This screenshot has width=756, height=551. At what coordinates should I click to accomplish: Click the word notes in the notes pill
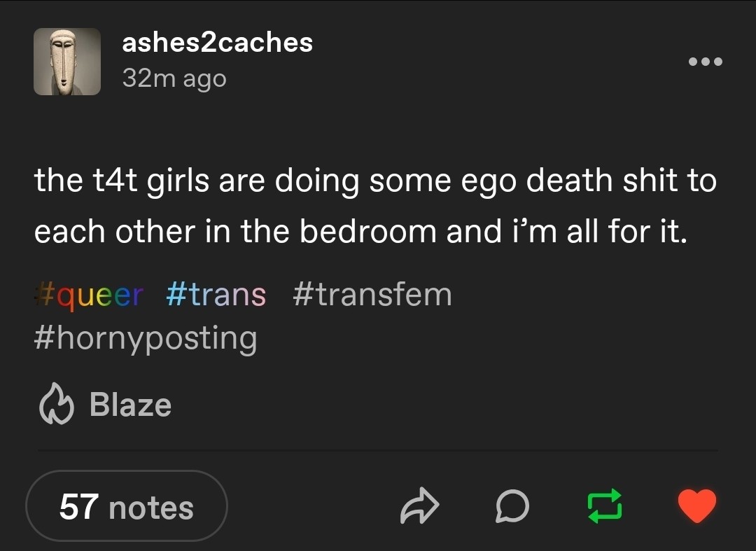(151, 508)
